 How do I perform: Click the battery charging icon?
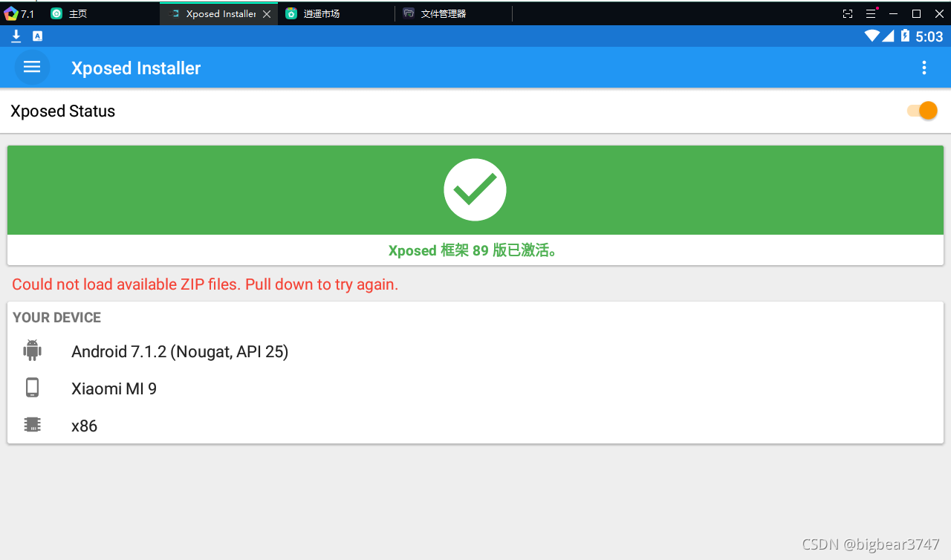click(x=905, y=36)
